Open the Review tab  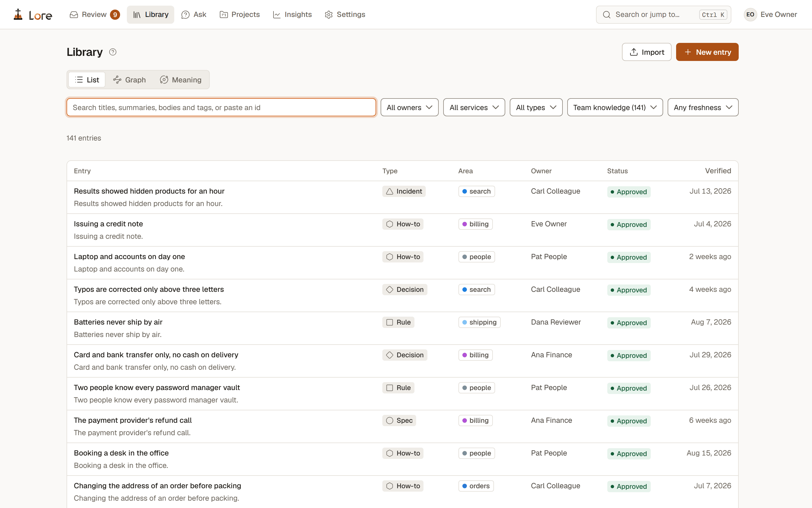(94, 15)
